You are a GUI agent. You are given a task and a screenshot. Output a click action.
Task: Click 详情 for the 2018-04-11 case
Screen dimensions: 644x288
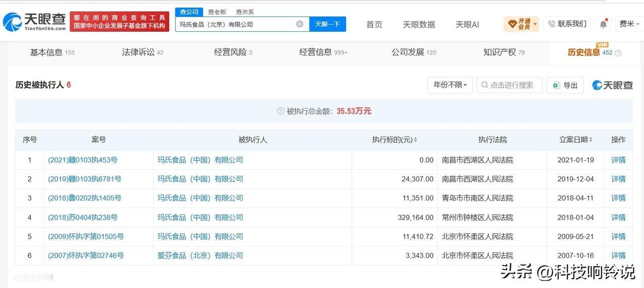click(x=618, y=198)
